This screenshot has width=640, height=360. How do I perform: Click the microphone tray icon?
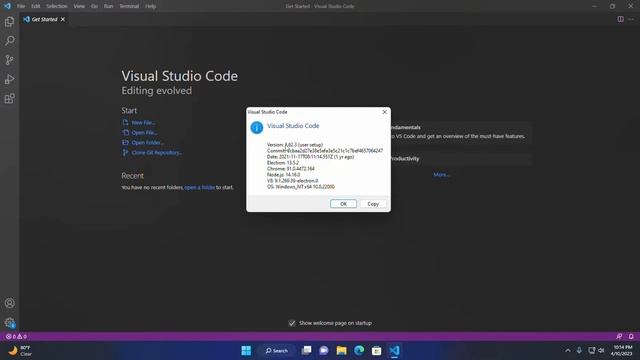click(579, 351)
